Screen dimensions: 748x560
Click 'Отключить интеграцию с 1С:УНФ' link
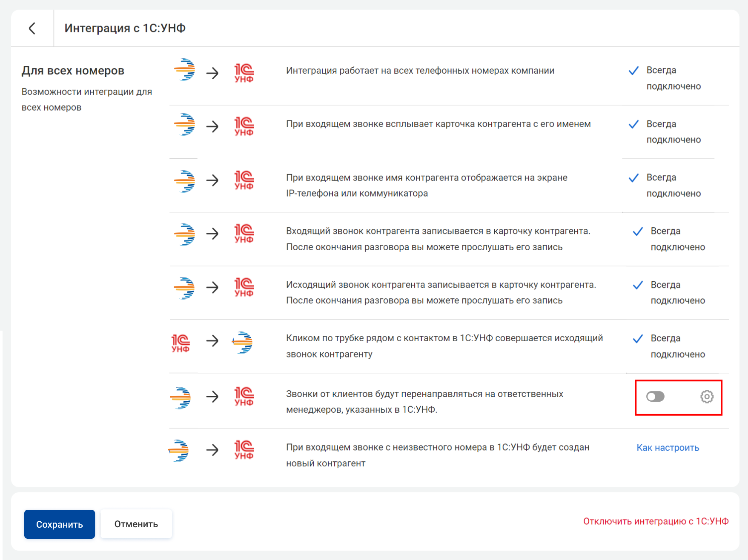(656, 521)
